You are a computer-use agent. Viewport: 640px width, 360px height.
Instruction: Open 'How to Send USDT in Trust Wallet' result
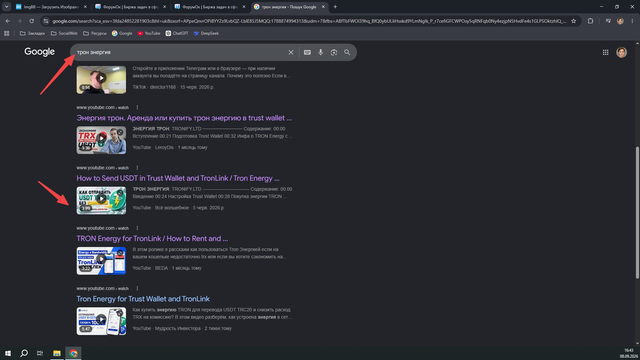178,178
